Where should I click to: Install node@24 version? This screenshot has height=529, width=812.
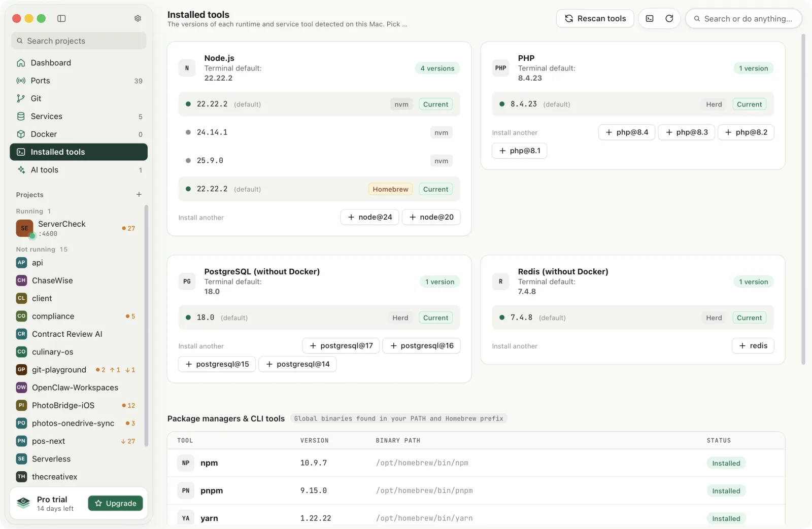[x=369, y=217]
